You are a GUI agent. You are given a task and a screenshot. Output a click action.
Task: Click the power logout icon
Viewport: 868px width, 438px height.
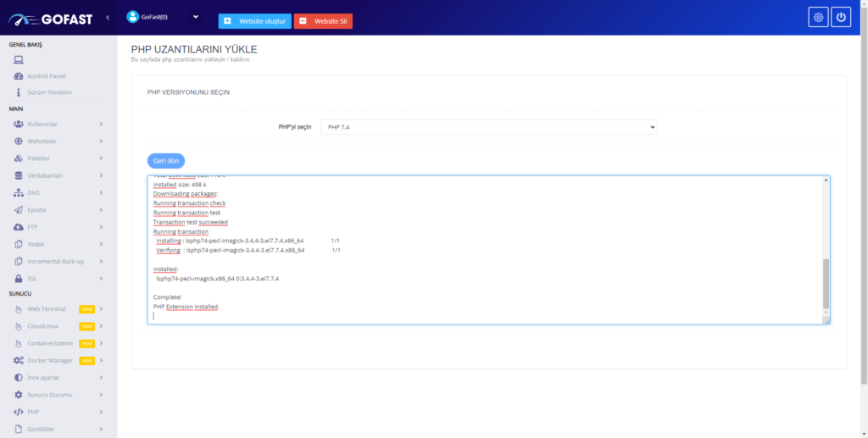pyautogui.click(x=840, y=17)
